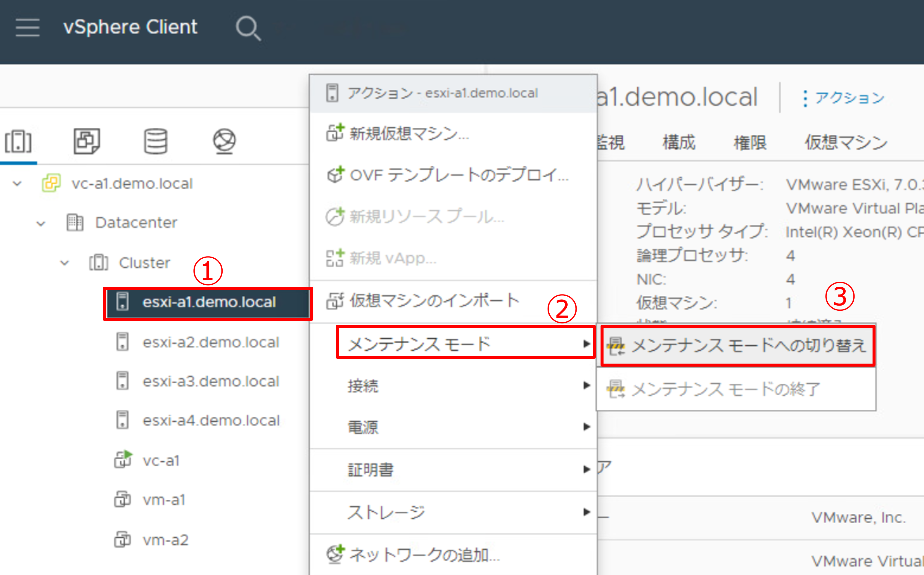Switch to VMs and Templates inventory view
924x575 pixels.
click(x=87, y=141)
